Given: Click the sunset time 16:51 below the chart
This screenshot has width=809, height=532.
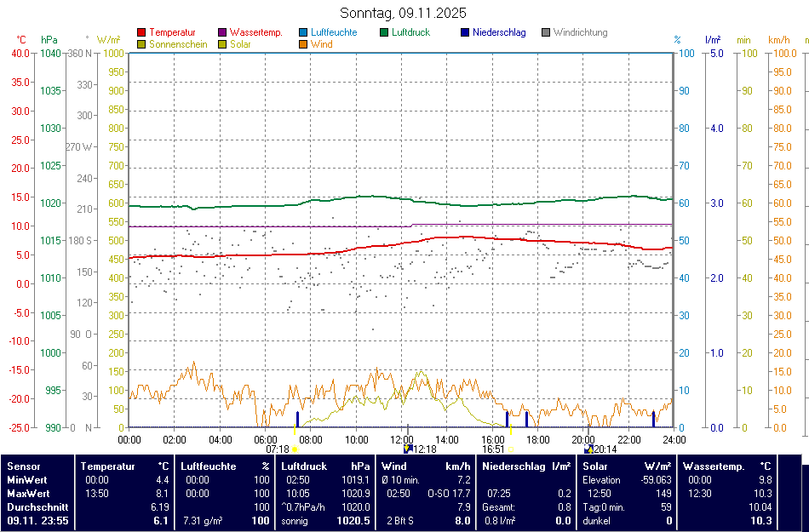Looking at the screenshot, I should tap(494, 449).
